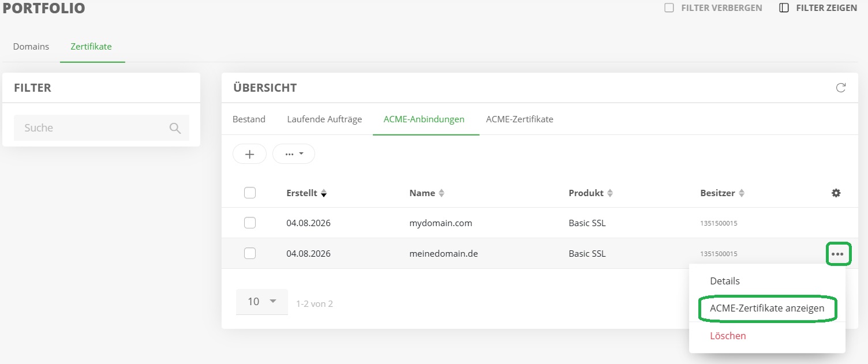The height and width of the screenshot is (364, 868).
Task: Click Basic SSL in mydomain.com row
Action: point(587,223)
